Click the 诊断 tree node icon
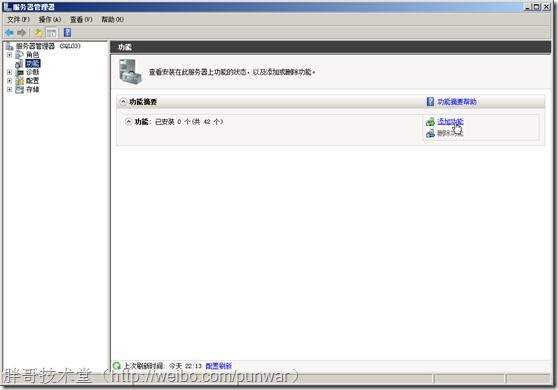Screen dimensions: 558x390 [20, 72]
